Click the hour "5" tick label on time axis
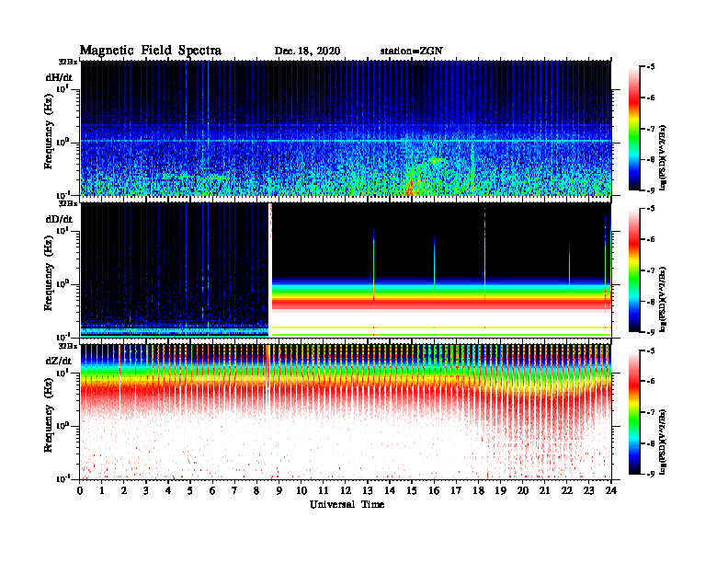Image resolution: width=728 pixels, height=563 pixels. click(190, 490)
